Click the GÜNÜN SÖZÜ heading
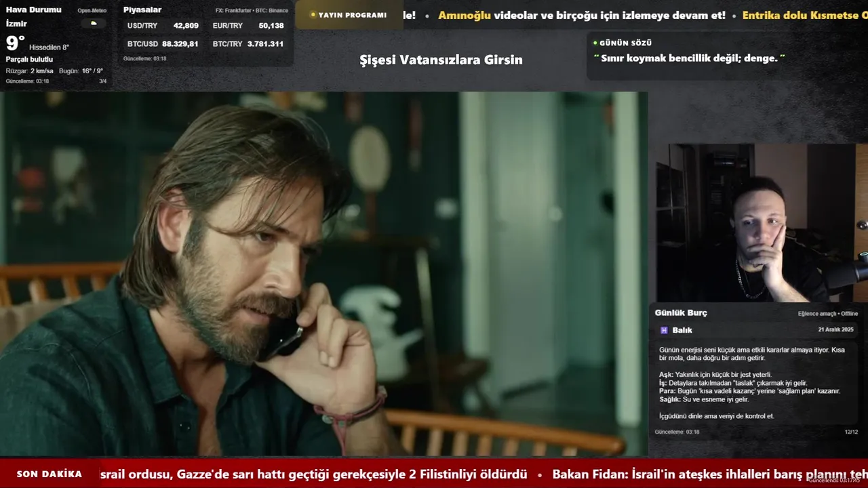The image size is (868, 488). 625,43
